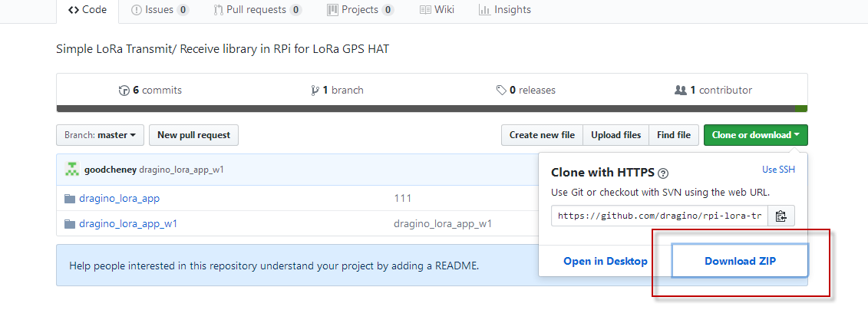868x320 pixels.
Task: Show the 0 releases page
Action: (x=526, y=91)
